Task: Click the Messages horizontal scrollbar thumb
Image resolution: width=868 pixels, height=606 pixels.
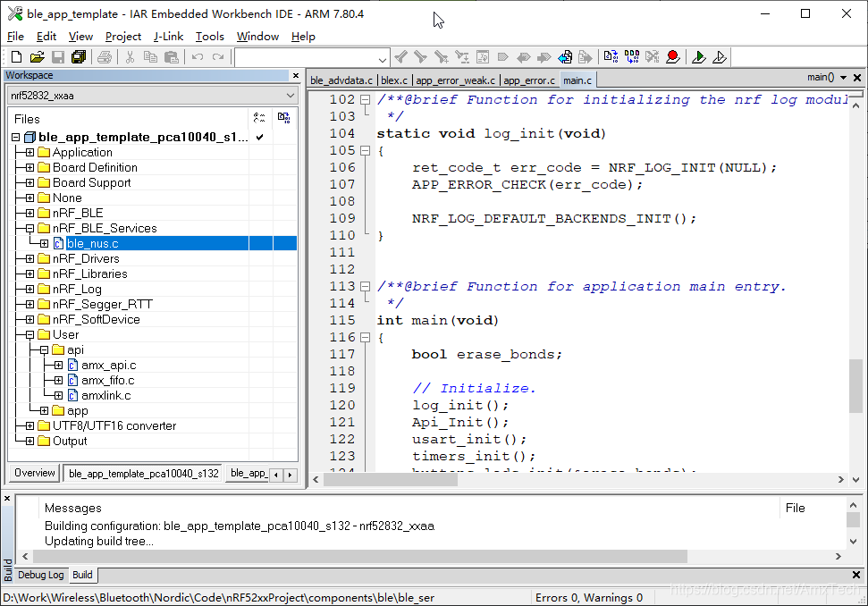Action: (x=360, y=556)
